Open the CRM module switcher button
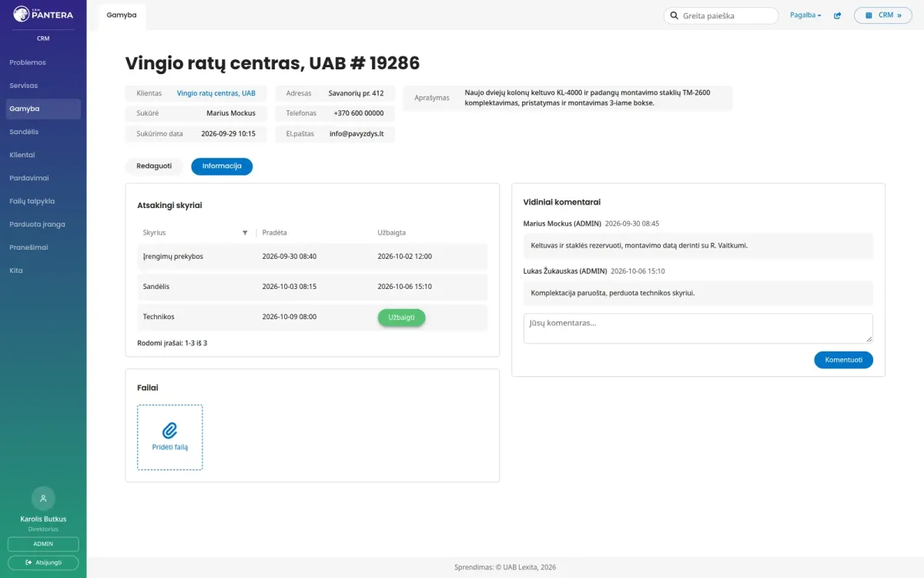This screenshot has height=578, width=924. (x=882, y=15)
